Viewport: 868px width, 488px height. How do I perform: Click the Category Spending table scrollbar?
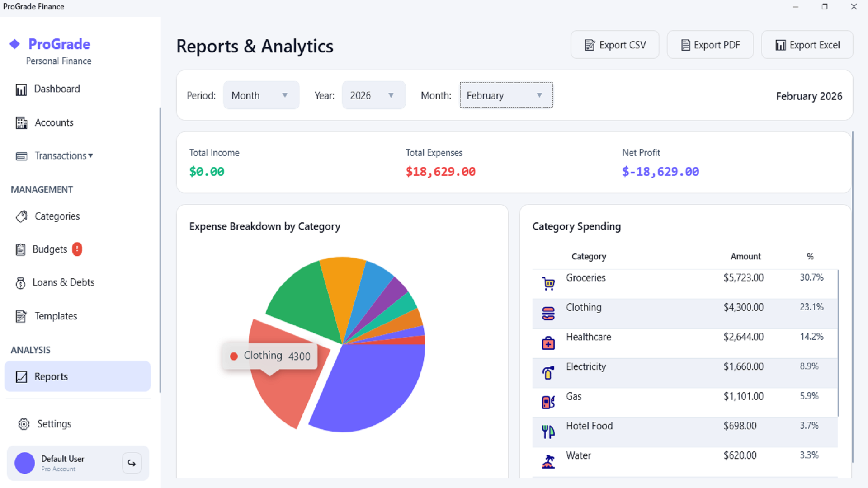pyautogui.click(x=838, y=343)
